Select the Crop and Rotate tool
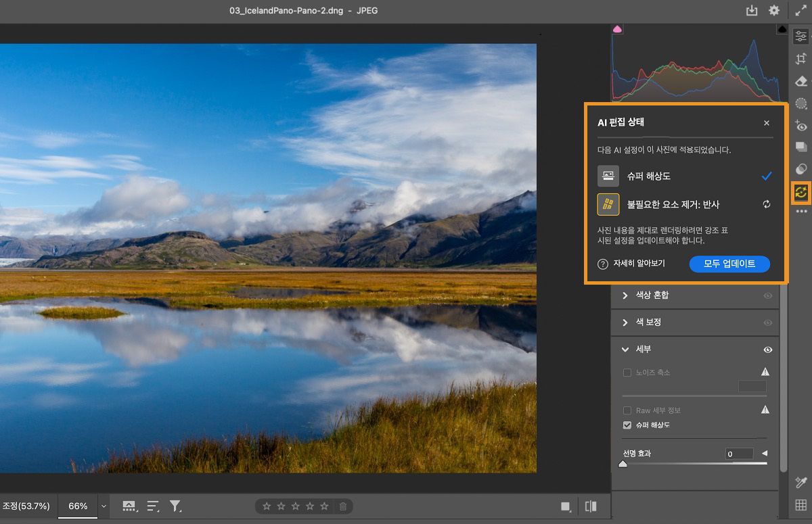 click(801, 59)
